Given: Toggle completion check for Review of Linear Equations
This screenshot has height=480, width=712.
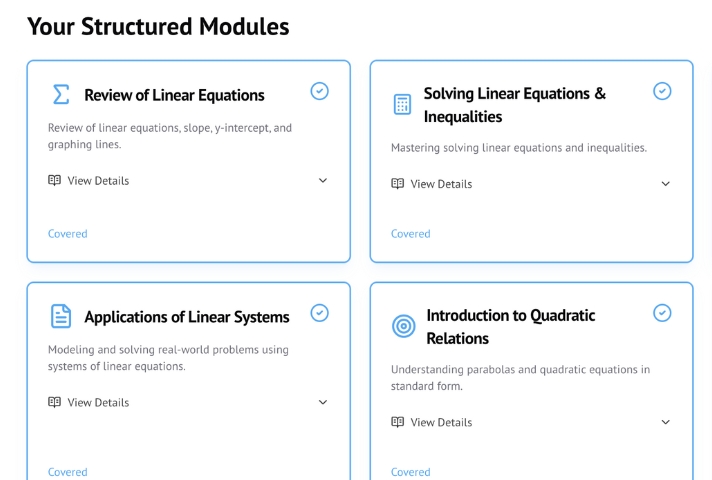Looking at the screenshot, I should [x=319, y=91].
